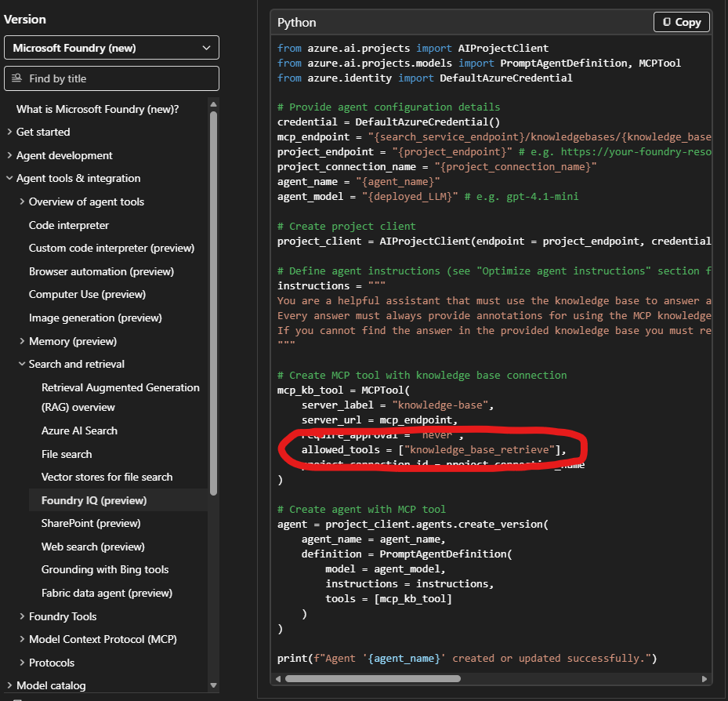
Task: Open the Code interpreter article
Action: (x=69, y=225)
